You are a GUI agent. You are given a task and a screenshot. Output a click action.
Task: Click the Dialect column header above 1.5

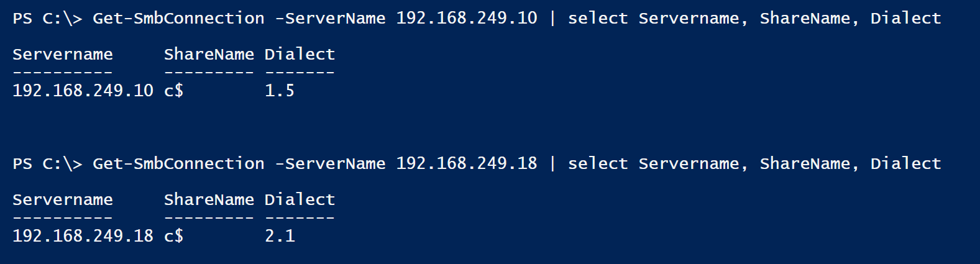(x=300, y=55)
